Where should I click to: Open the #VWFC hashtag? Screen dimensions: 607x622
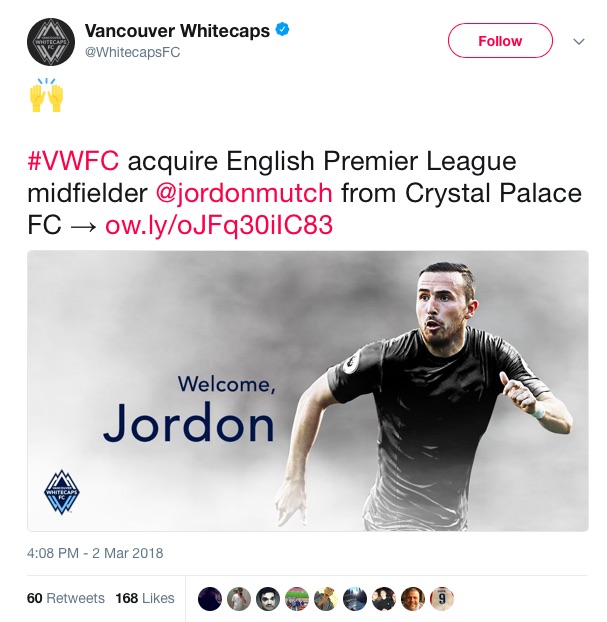(x=73, y=161)
